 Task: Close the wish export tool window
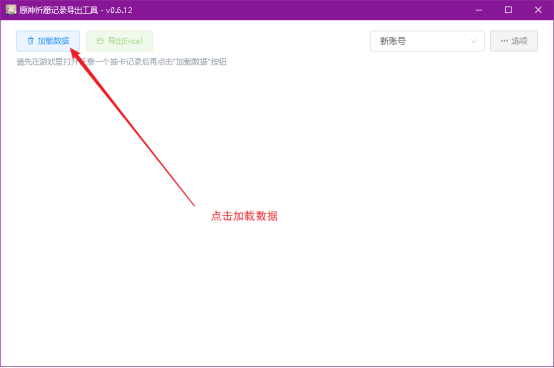tap(538, 10)
